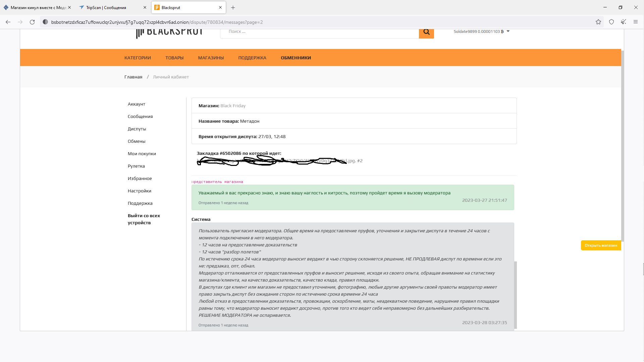Click the представитель магазина label

pyautogui.click(x=217, y=182)
